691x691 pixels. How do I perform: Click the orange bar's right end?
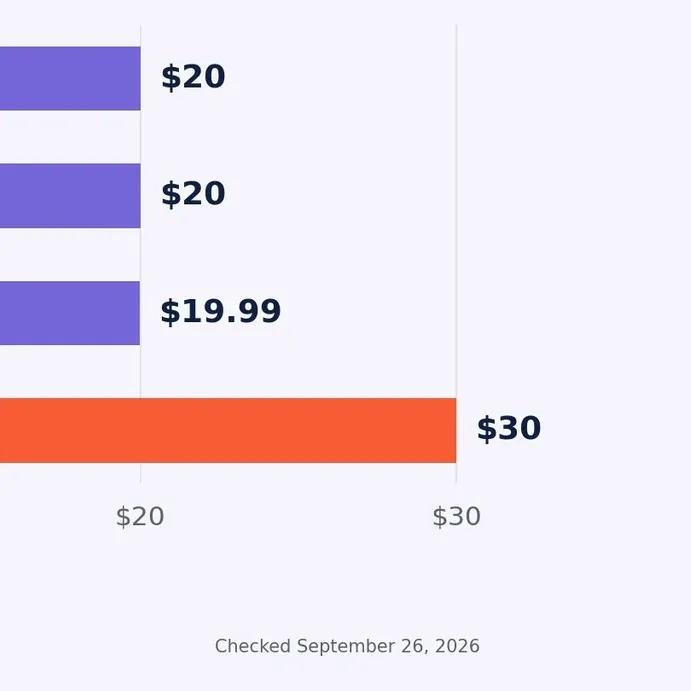pyautogui.click(x=454, y=430)
